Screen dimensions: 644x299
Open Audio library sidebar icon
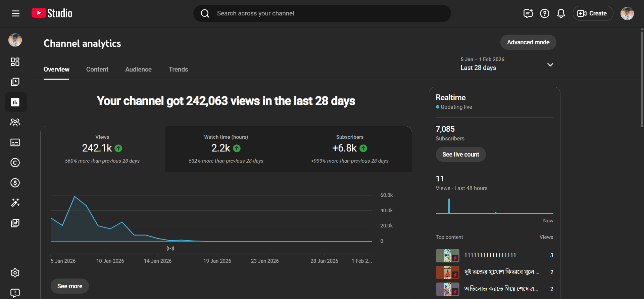pyautogui.click(x=15, y=223)
